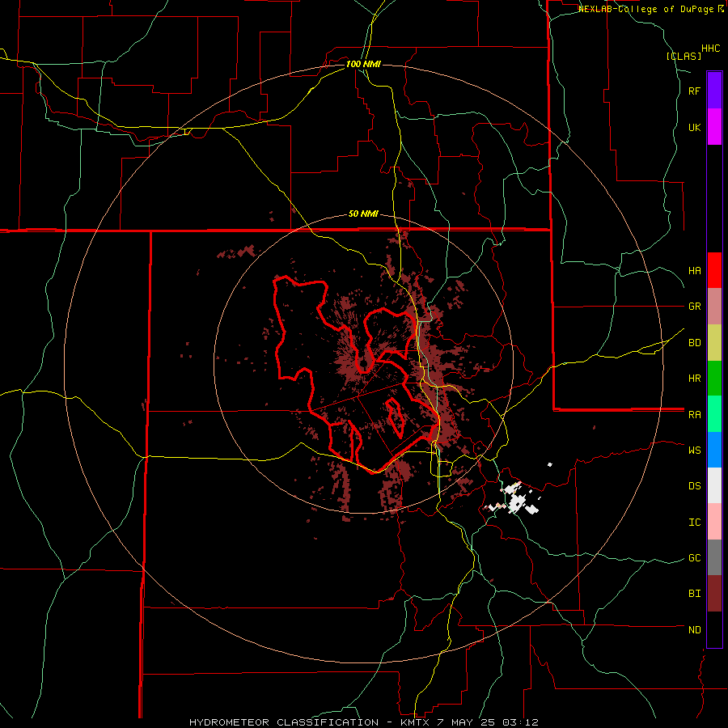Viewport: 728px width, 728px height.
Task: Click the Hydrometeor Classification KMTX title text
Action: pyautogui.click(x=363, y=722)
